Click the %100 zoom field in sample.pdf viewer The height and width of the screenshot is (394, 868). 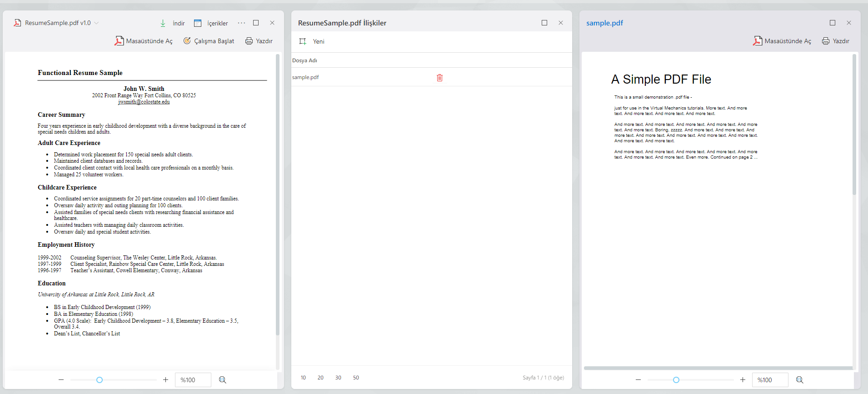point(770,380)
